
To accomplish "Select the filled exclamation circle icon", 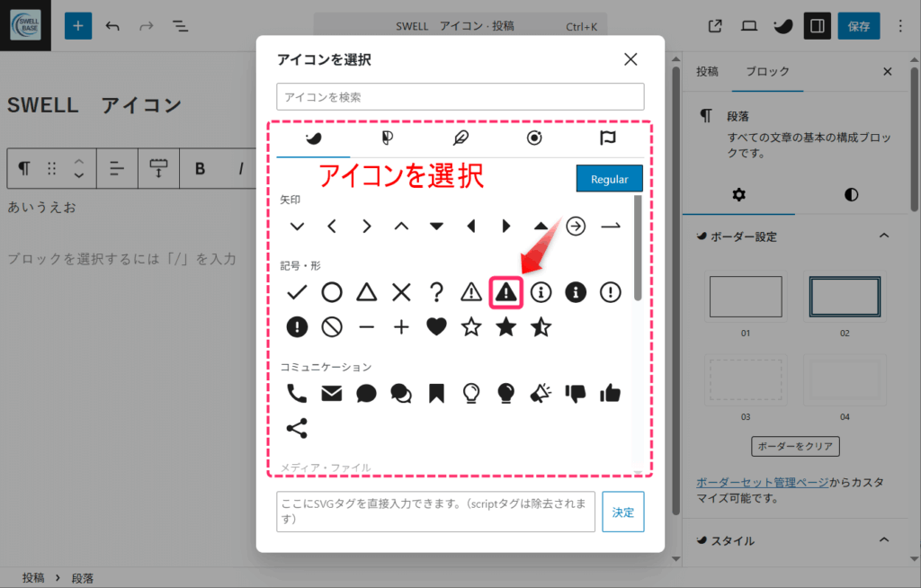I will pos(297,327).
